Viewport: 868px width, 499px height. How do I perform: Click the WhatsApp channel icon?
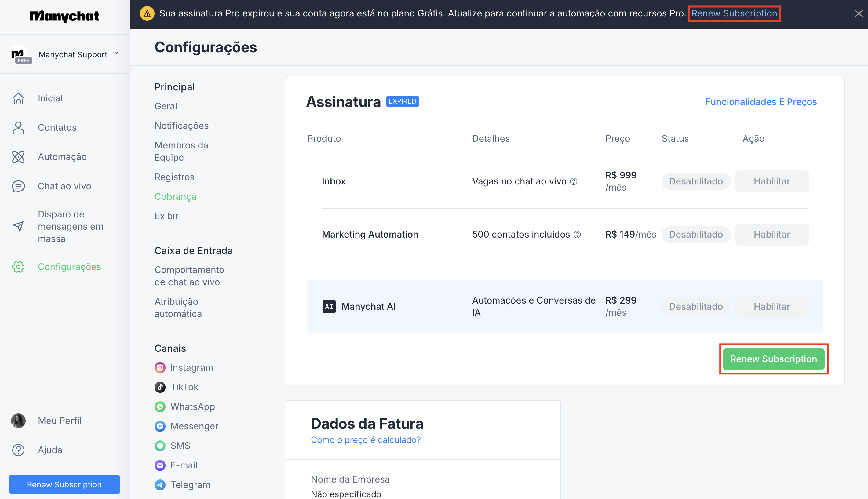click(x=160, y=407)
